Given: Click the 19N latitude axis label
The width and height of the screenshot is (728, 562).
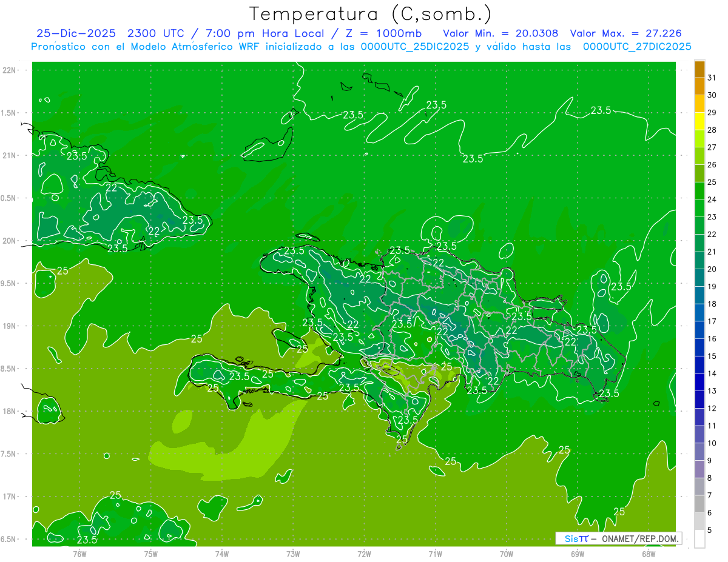Looking at the screenshot, I should pos(10,326).
